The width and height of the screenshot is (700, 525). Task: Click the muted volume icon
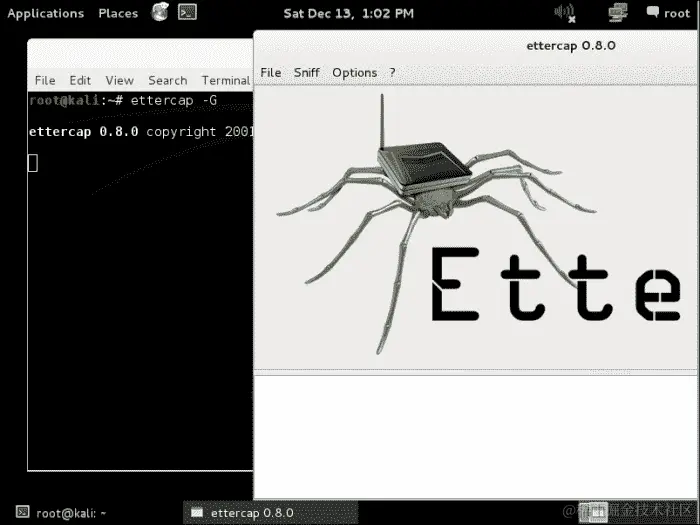(x=565, y=12)
